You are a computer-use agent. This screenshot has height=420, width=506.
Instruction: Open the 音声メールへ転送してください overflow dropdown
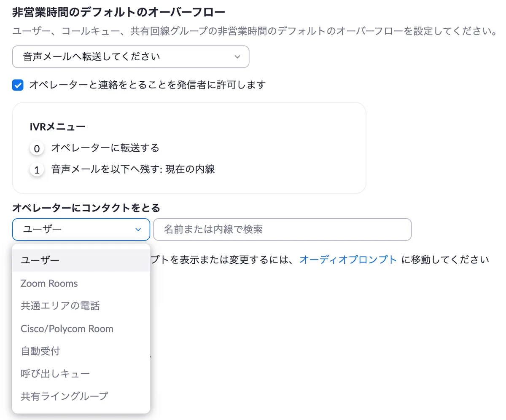(131, 56)
